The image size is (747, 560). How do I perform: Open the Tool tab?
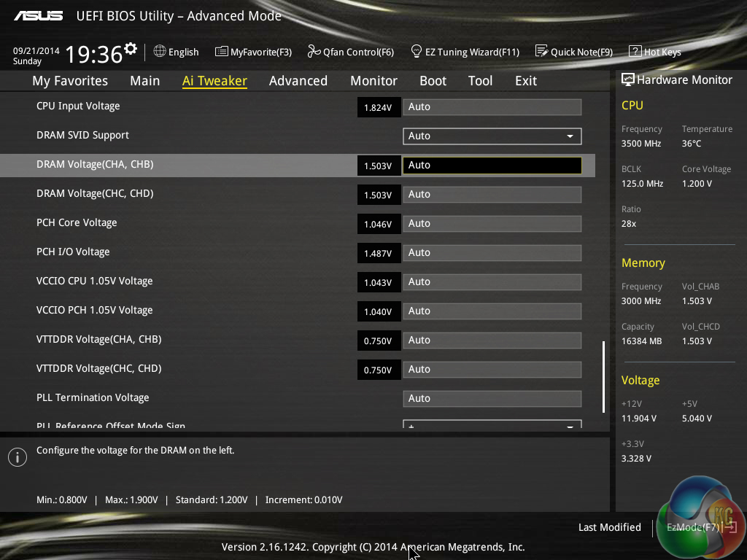480,81
